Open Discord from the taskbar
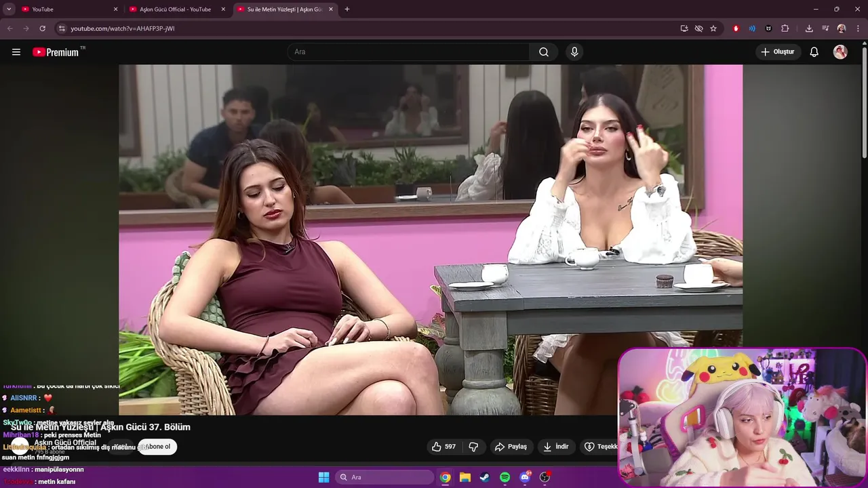The width and height of the screenshot is (868, 488). [525, 477]
